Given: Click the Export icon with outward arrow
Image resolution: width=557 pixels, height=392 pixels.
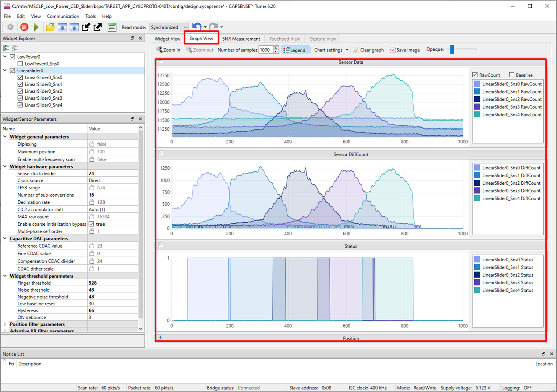Looking at the screenshot, I should 98,27.
